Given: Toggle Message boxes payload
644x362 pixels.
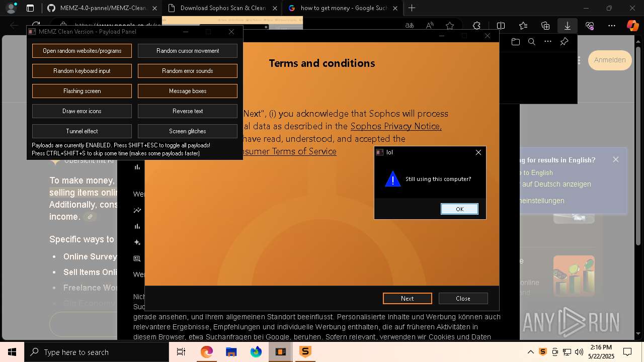Looking at the screenshot, I should (x=188, y=91).
